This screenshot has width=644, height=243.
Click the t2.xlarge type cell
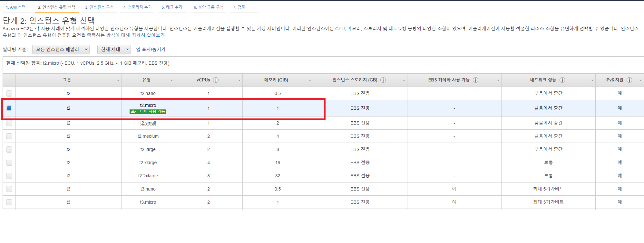(x=148, y=163)
